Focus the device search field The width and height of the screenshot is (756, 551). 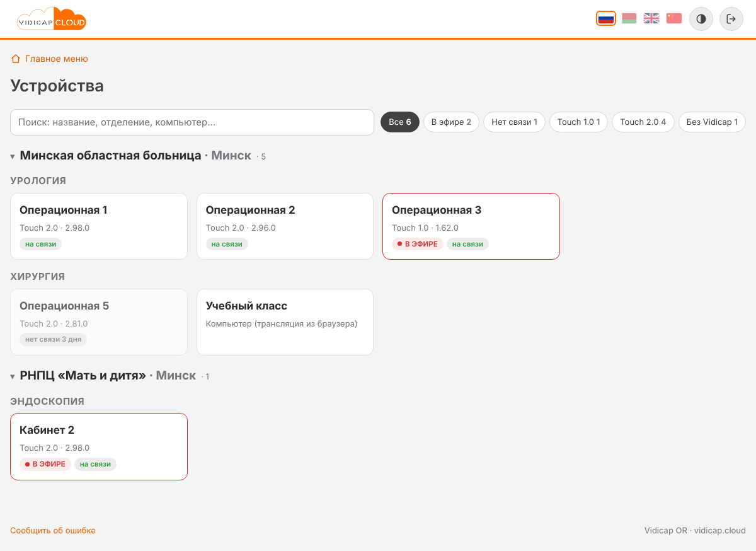tap(192, 122)
